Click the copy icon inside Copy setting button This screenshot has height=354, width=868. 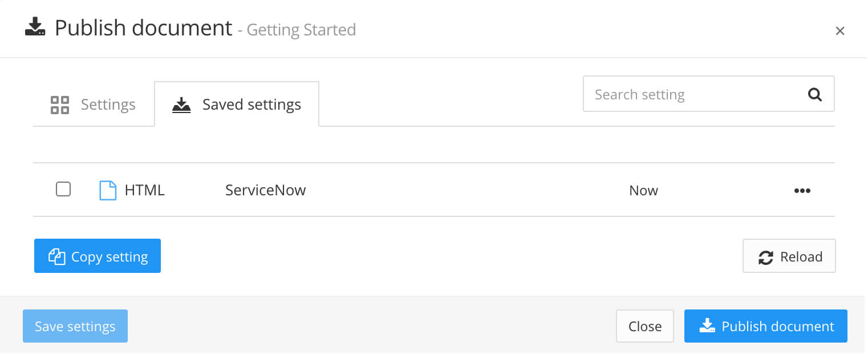[56, 256]
